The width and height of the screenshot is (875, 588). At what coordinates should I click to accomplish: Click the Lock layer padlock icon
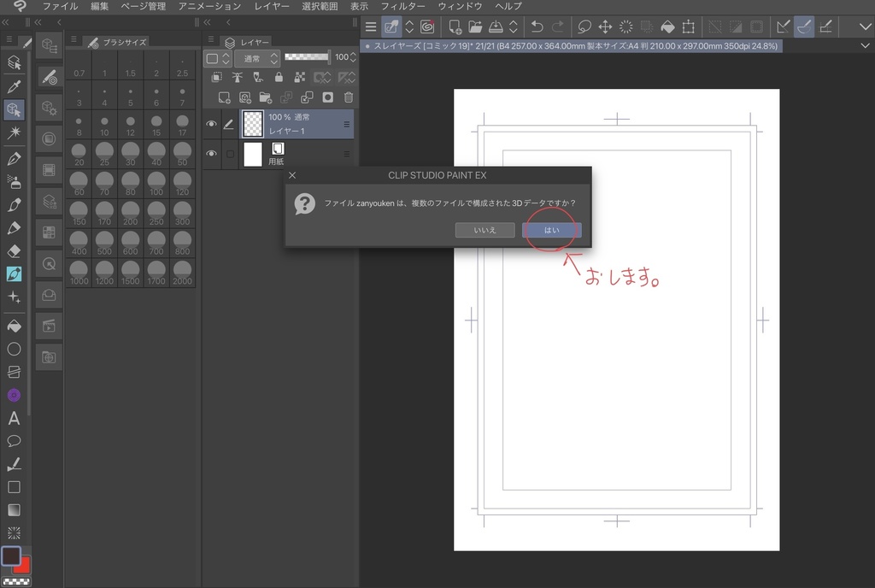click(x=279, y=77)
